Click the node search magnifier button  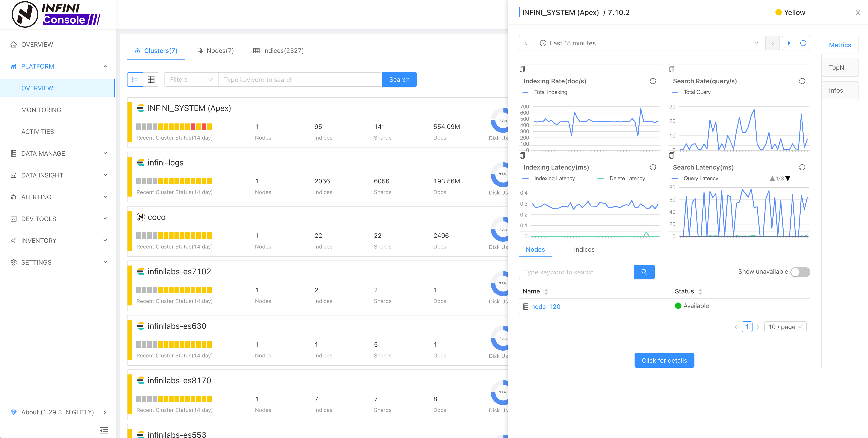[644, 272]
